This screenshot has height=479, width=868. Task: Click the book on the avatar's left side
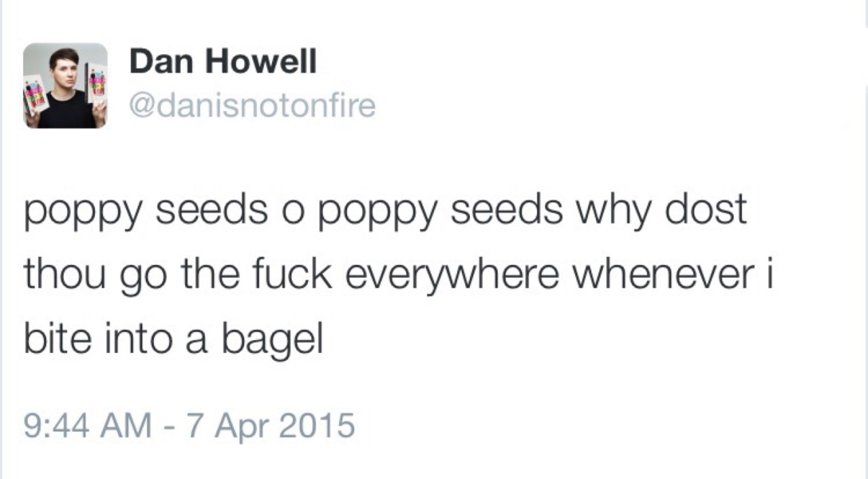tap(35, 94)
